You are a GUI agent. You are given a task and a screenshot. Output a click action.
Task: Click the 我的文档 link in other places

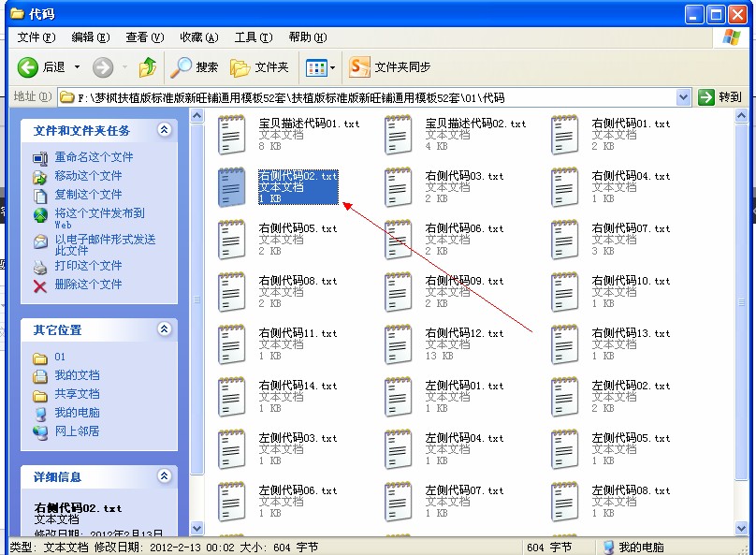point(77,375)
